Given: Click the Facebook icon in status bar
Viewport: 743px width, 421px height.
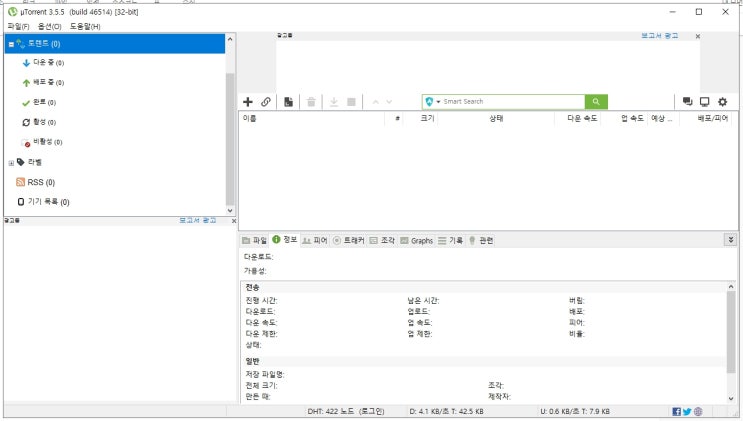Looking at the screenshot, I should (x=676, y=412).
